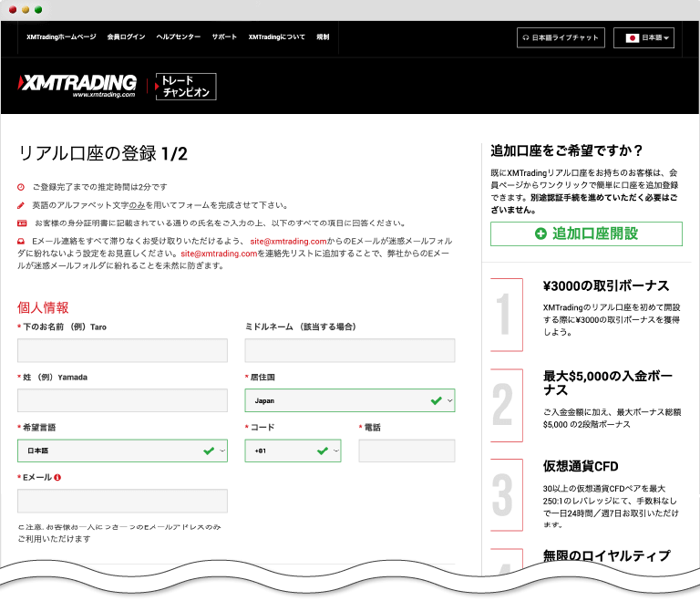Screen dimensions: 700x601
Task: Click the inbox icon beside email notice
Action: click(x=21, y=242)
